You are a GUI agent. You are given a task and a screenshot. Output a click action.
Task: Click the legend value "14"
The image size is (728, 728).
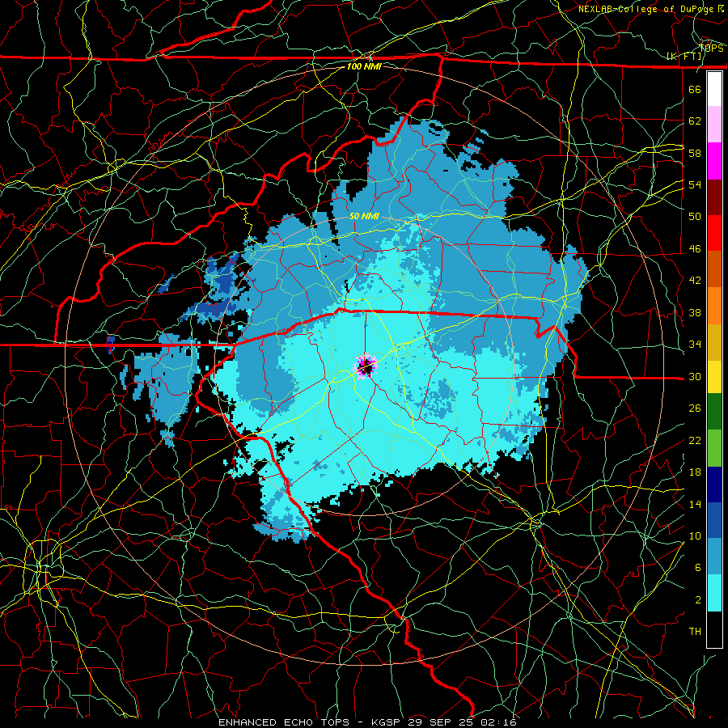[695, 504]
